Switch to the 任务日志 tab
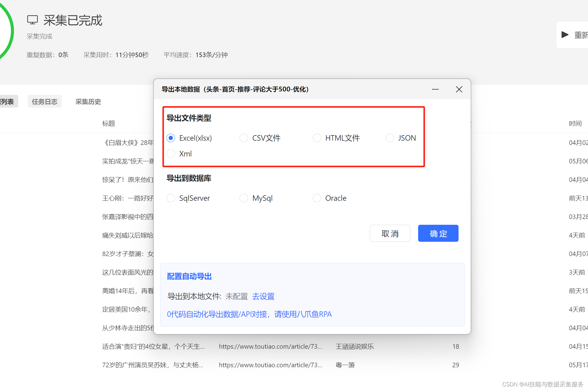The width and height of the screenshot is (588, 390). [45, 101]
